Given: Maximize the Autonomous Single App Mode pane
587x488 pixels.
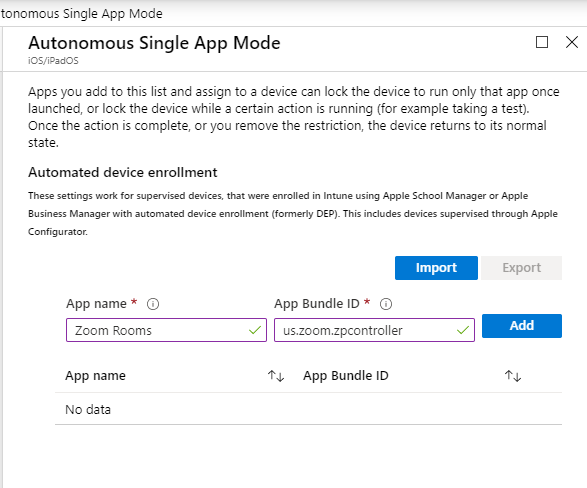Looking at the screenshot, I should (x=542, y=42).
